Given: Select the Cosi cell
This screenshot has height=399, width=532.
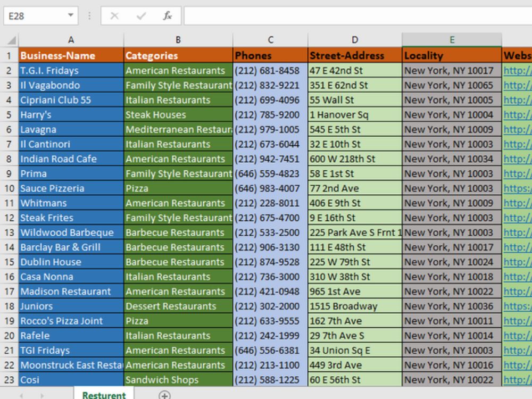Looking at the screenshot, I should [71, 380].
